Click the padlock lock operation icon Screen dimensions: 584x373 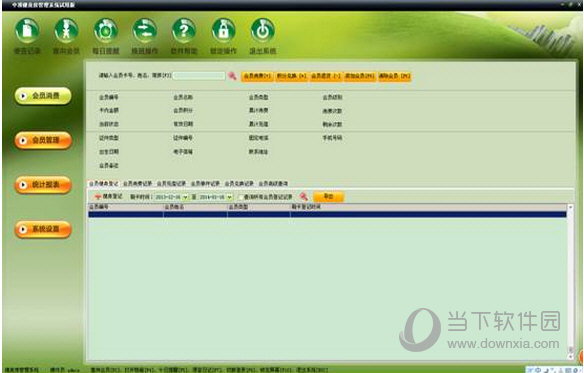click(x=223, y=30)
